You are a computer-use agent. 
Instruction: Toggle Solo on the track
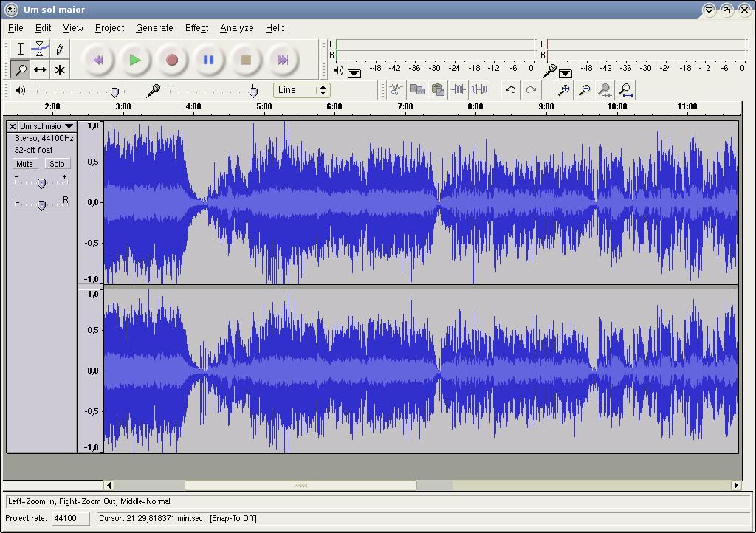[57, 164]
